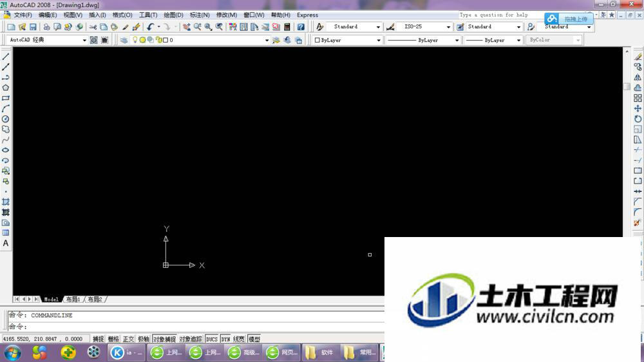Toggle 线宽 lineweight display
This screenshot has width=644, height=362.
239,339
